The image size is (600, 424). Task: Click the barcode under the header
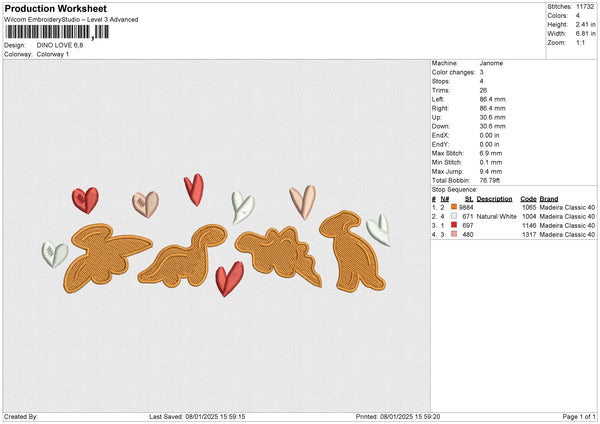[x=57, y=32]
